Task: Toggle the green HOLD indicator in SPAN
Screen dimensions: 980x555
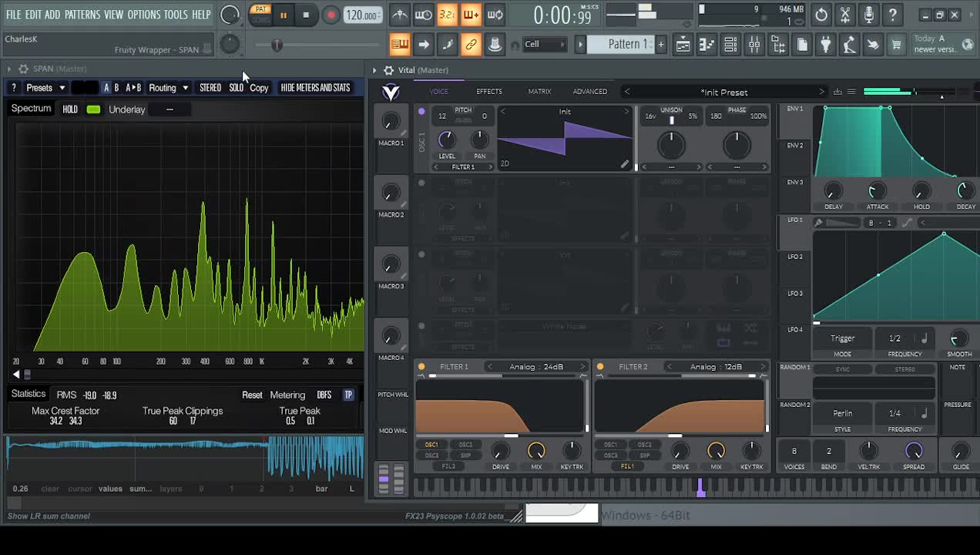Action: [x=93, y=109]
